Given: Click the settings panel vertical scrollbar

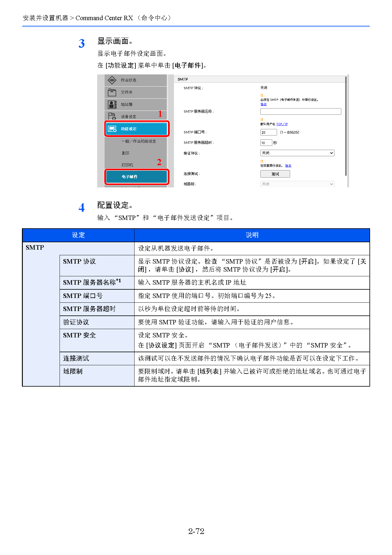Looking at the screenshot, I should (x=345, y=126).
